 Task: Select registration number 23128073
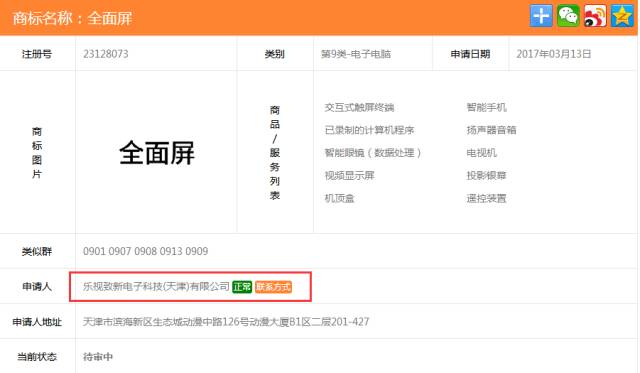pos(106,54)
